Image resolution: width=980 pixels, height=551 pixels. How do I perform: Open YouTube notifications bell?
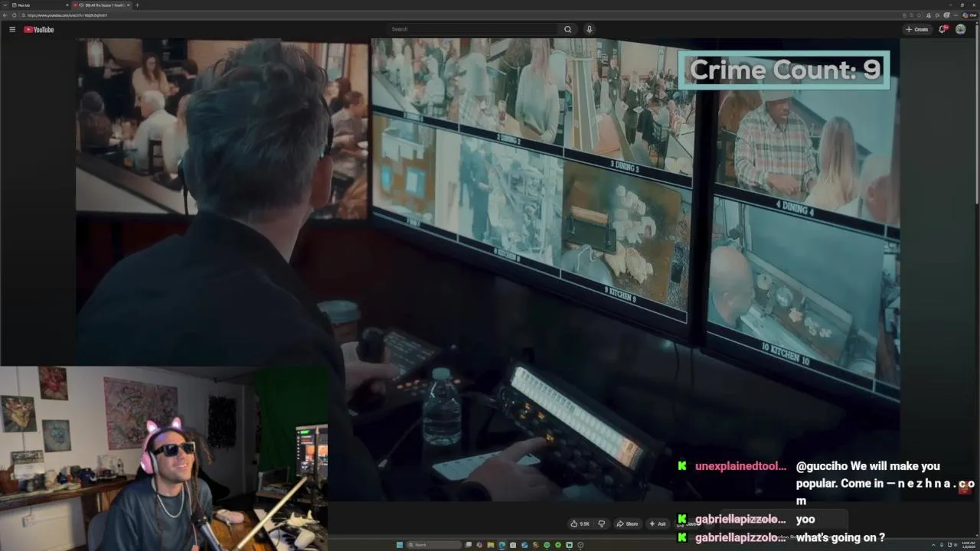pyautogui.click(x=942, y=29)
